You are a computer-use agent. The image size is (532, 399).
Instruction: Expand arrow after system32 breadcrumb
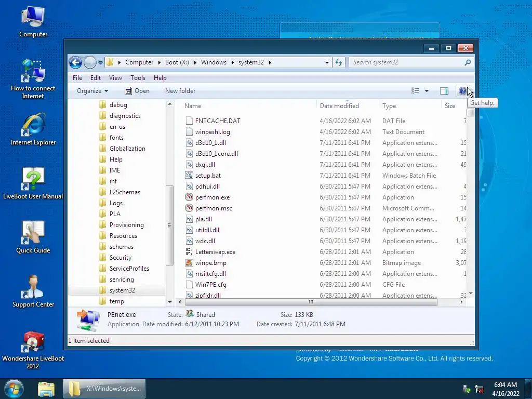click(270, 62)
